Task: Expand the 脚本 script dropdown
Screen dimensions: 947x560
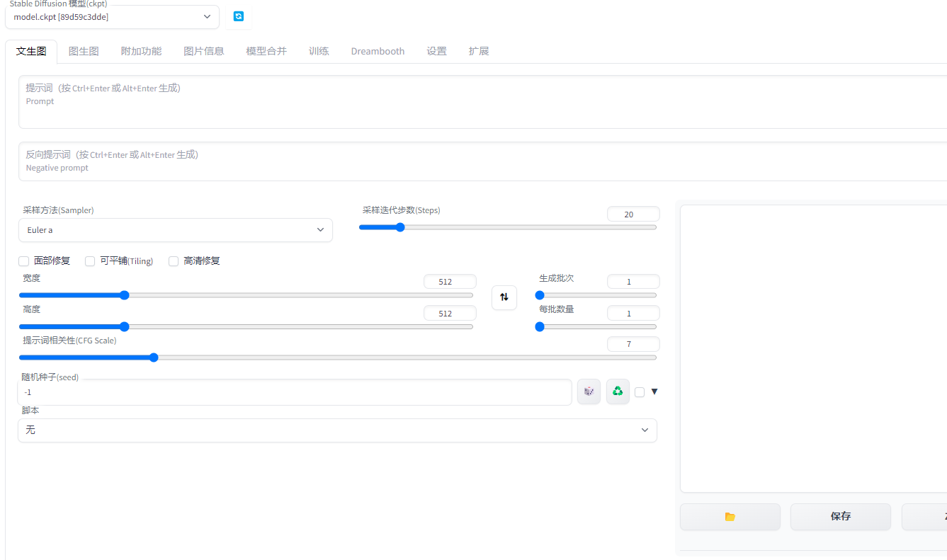Action: 337,430
